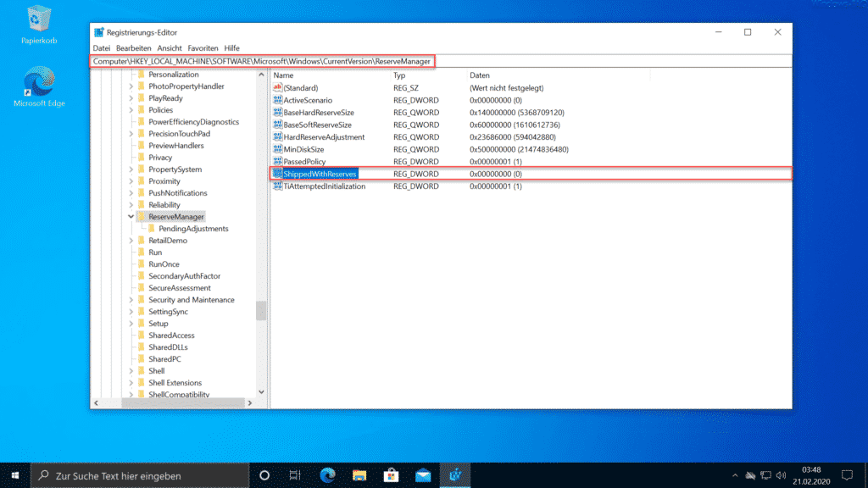Click the registry path address bar
The height and width of the screenshot is (488, 868).
click(441, 61)
